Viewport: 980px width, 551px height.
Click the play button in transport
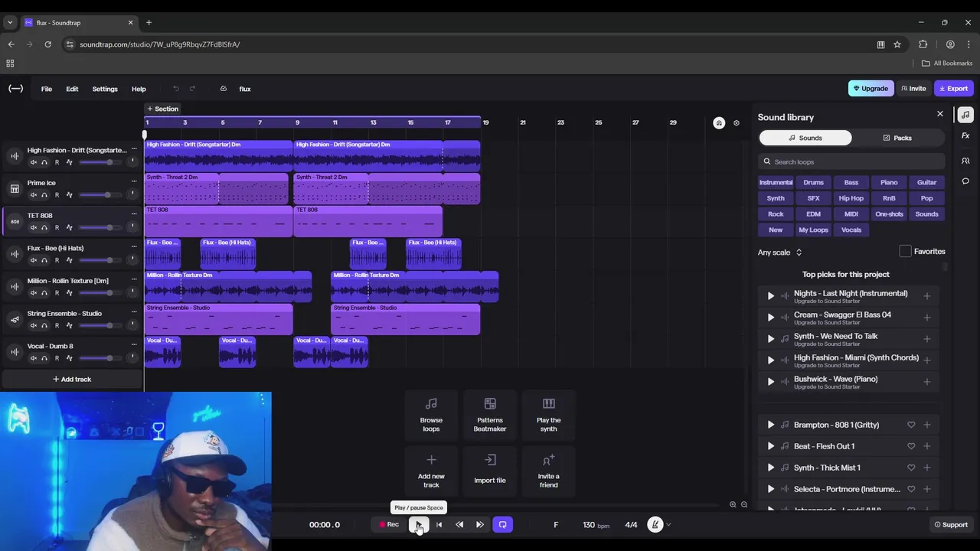pyautogui.click(x=418, y=524)
